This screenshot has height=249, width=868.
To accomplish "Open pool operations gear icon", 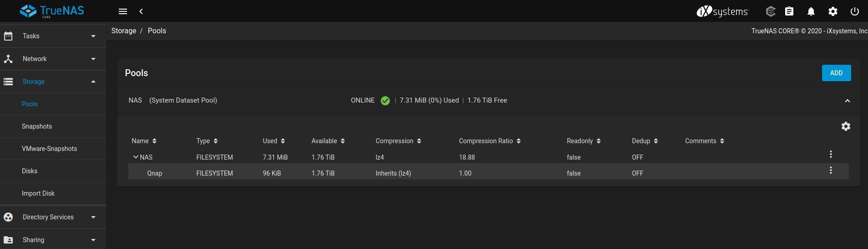I will [x=846, y=126].
